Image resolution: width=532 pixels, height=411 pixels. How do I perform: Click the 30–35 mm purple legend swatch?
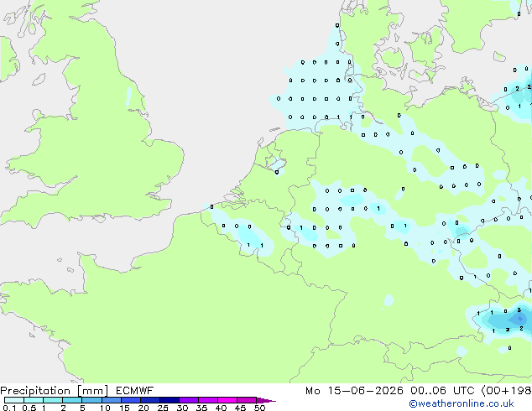tap(188, 400)
